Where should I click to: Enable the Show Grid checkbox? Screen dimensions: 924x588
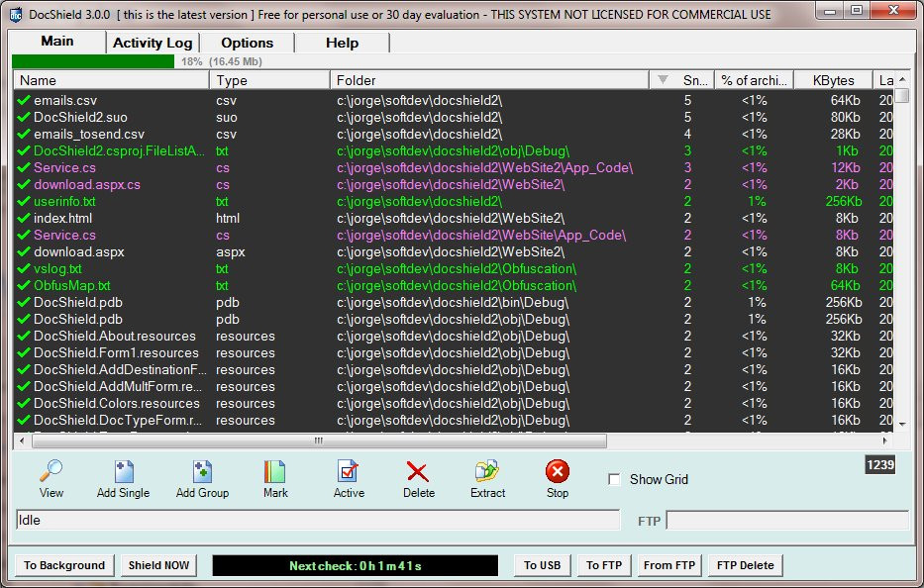[614, 479]
